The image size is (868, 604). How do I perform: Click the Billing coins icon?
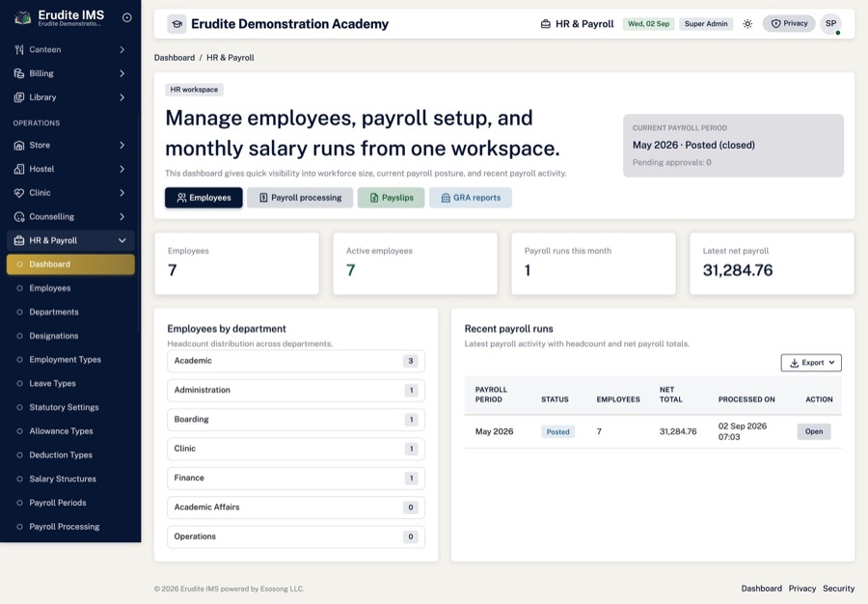[19, 73]
